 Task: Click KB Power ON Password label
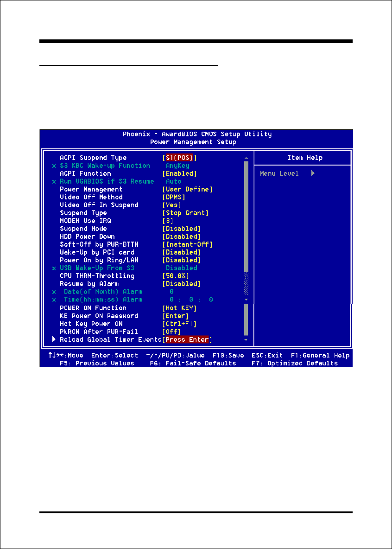(x=99, y=316)
